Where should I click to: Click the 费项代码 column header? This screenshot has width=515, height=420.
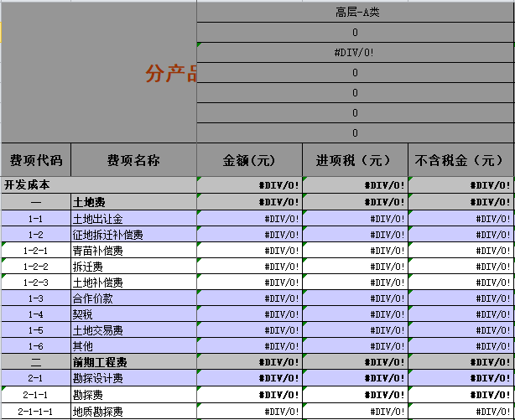pos(35,159)
